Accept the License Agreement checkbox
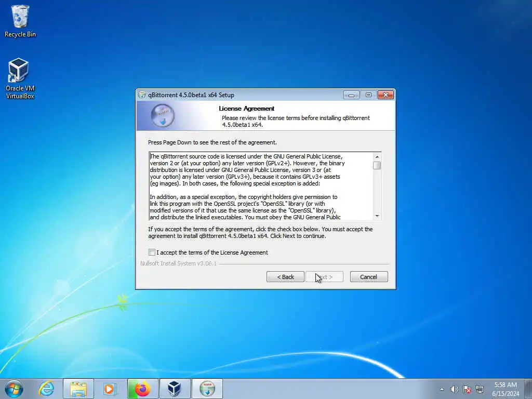532x399 pixels. (152, 252)
